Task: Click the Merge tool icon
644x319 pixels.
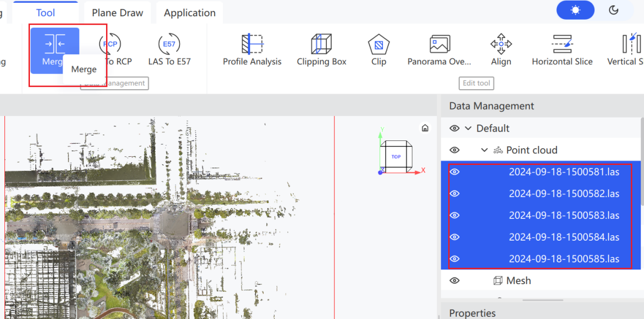Action: pyautogui.click(x=54, y=44)
